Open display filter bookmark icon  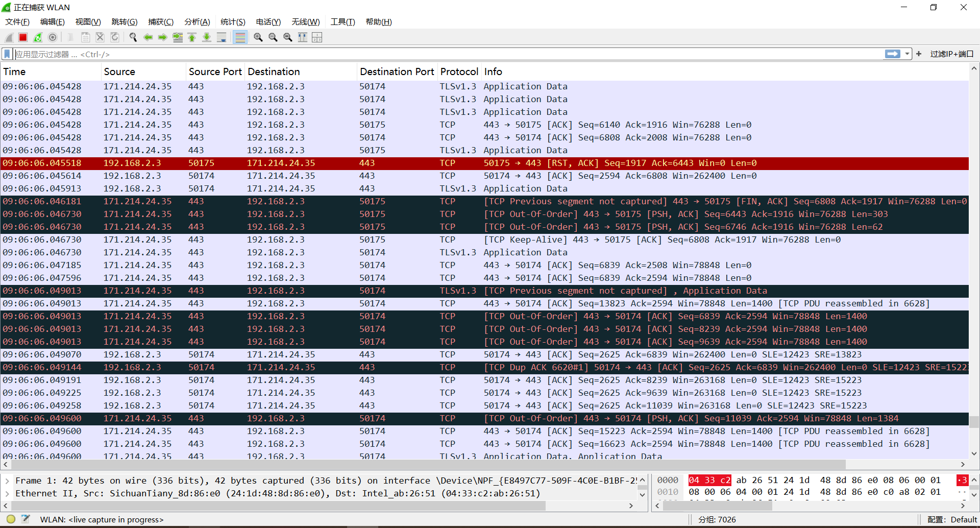coord(7,54)
